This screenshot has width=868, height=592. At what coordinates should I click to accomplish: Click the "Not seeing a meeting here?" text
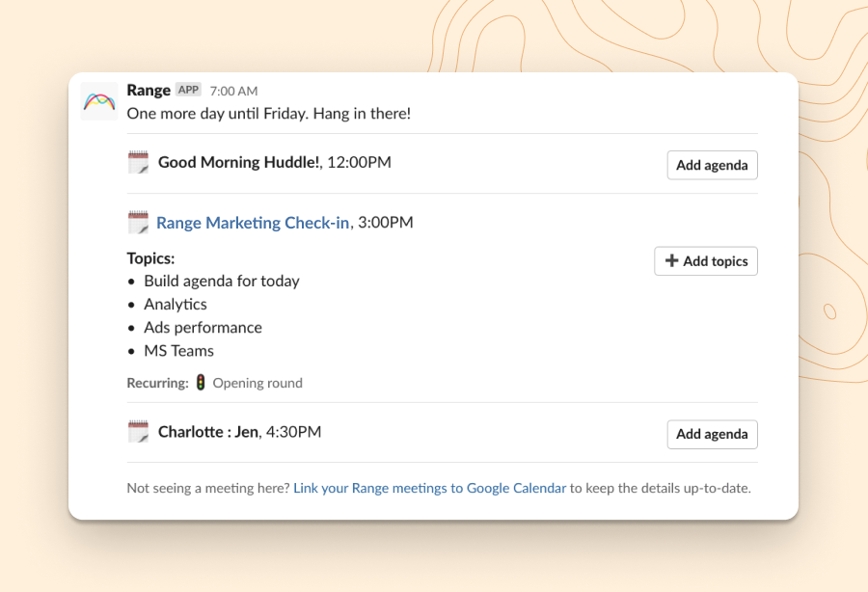208,488
